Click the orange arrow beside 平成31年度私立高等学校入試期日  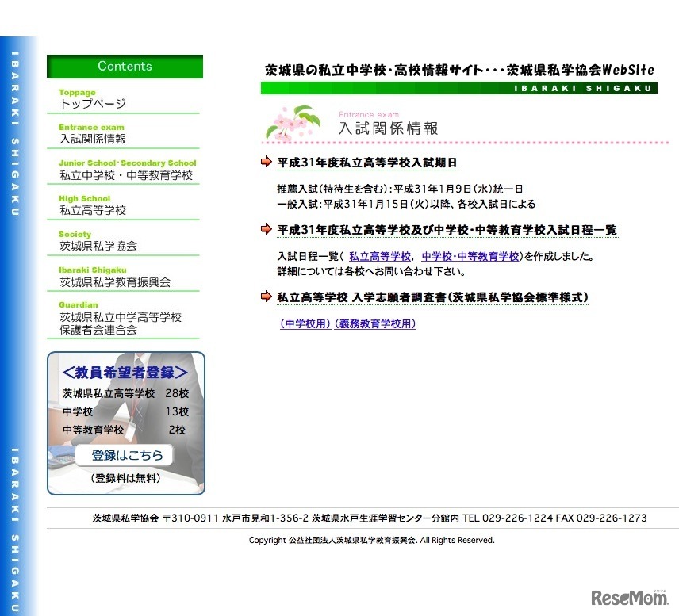point(265,162)
